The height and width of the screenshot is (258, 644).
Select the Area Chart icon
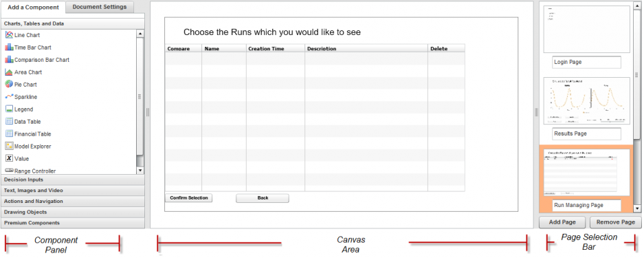pos(9,72)
